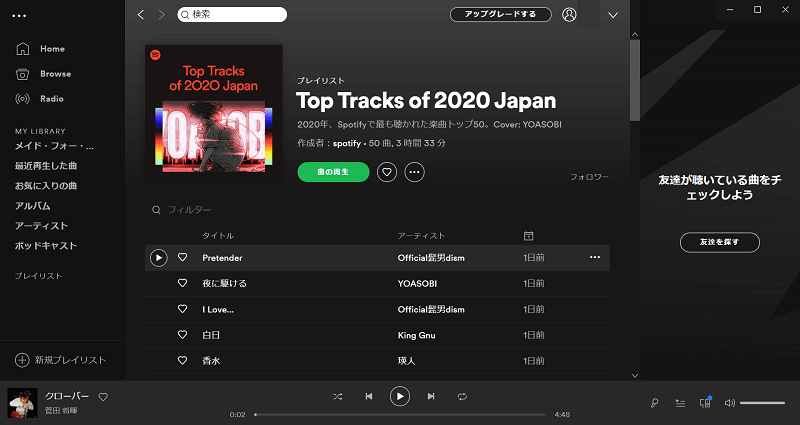
Task: Play the Pretender track row
Action: pos(159,258)
